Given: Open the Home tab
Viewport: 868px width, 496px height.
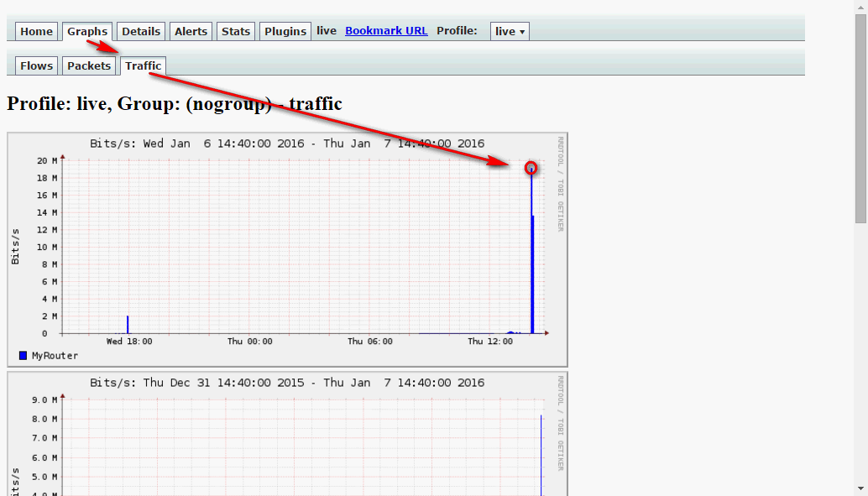Looking at the screenshot, I should [37, 32].
